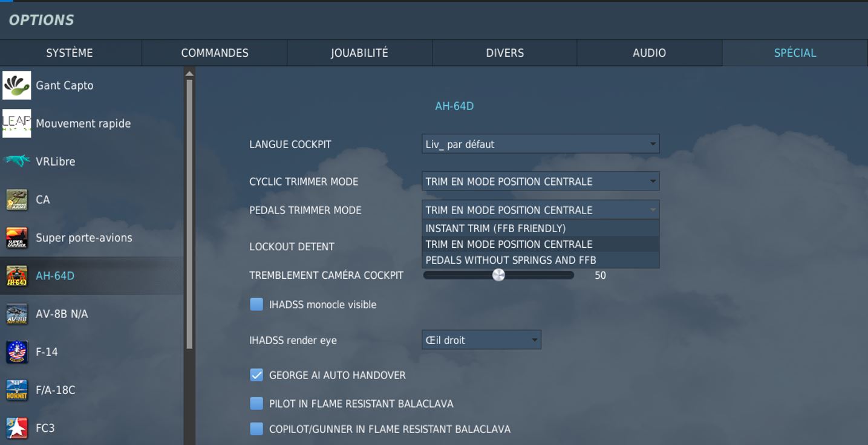
Task: Select Gant Capto list entry text
Action: tap(65, 85)
